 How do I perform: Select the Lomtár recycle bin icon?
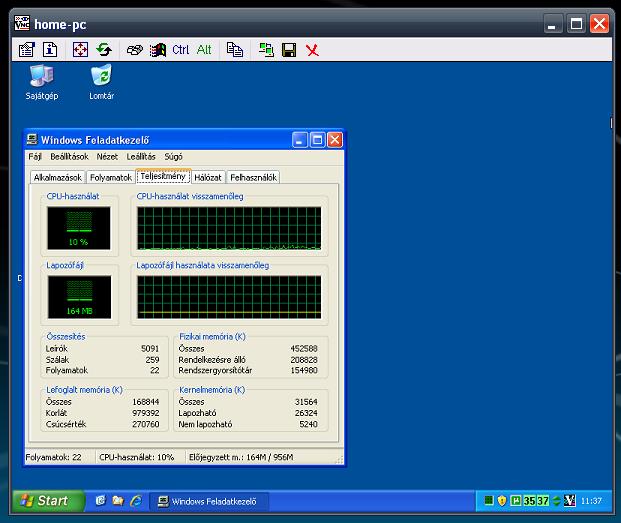pyautogui.click(x=101, y=82)
